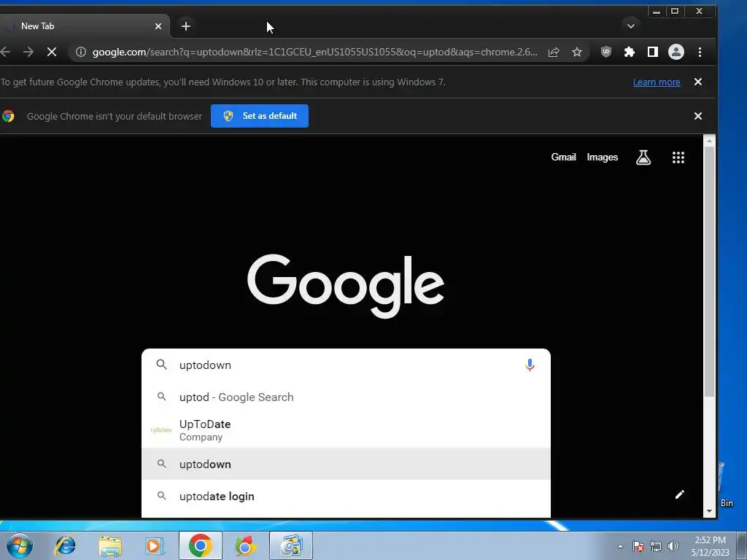Choose the 'uptodate login' suggestion
The image size is (747, 560).
pos(346,496)
